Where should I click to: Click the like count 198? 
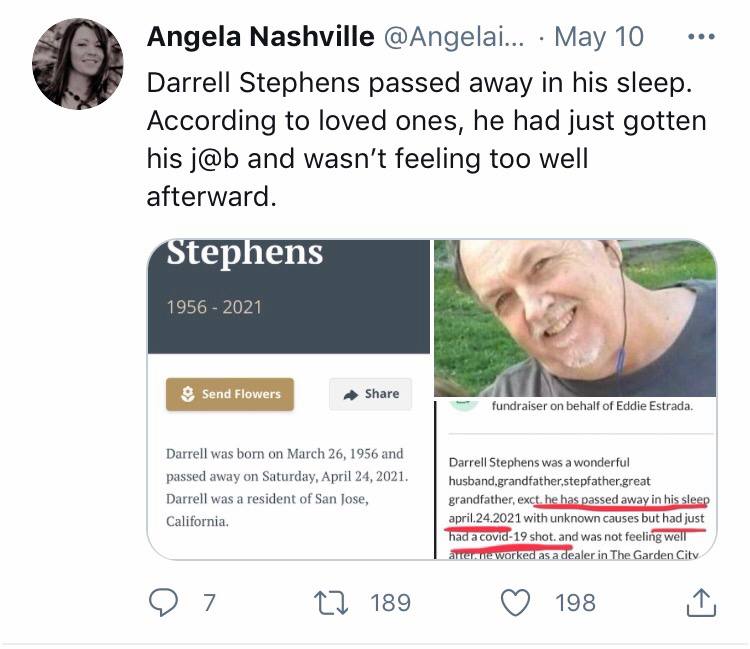pos(575,603)
